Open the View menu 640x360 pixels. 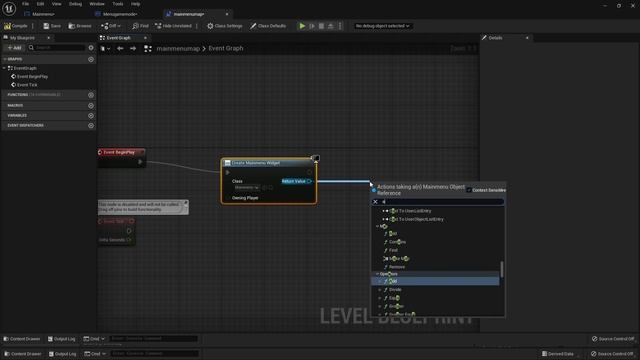(56, 4)
